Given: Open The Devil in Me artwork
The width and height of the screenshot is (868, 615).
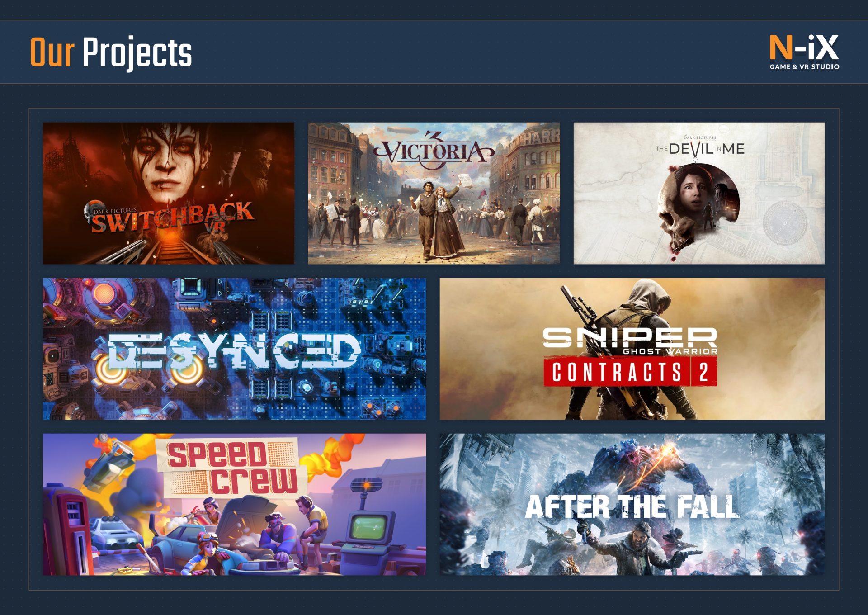Looking at the screenshot, I should 699,193.
